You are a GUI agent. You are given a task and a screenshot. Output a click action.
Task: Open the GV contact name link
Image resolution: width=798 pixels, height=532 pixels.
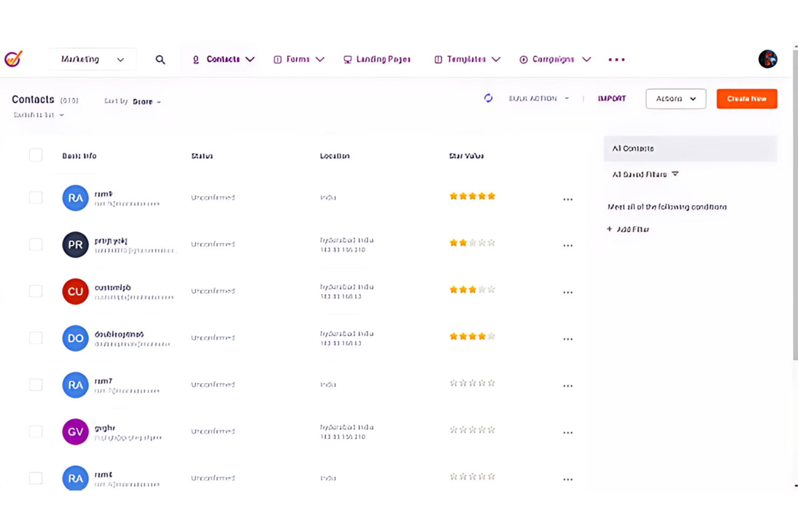pos(105,428)
